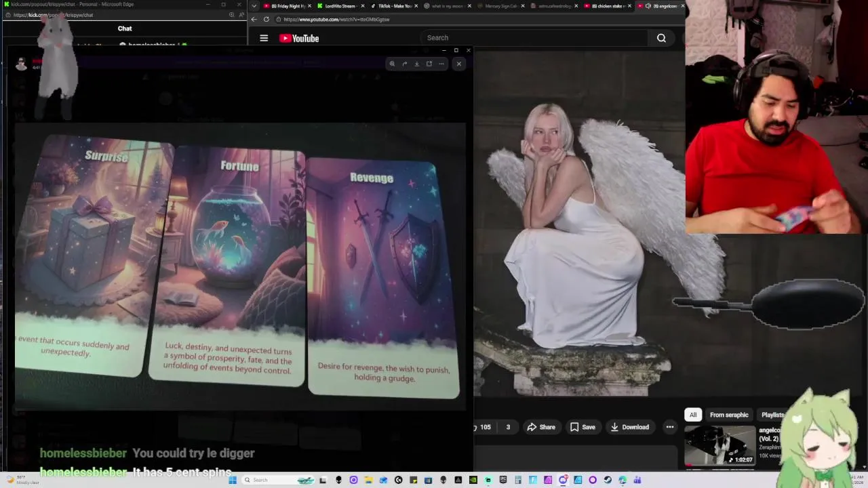Click the homelessbieber username in chat overlay
This screenshot has width=868, height=488.
click(83, 453)
